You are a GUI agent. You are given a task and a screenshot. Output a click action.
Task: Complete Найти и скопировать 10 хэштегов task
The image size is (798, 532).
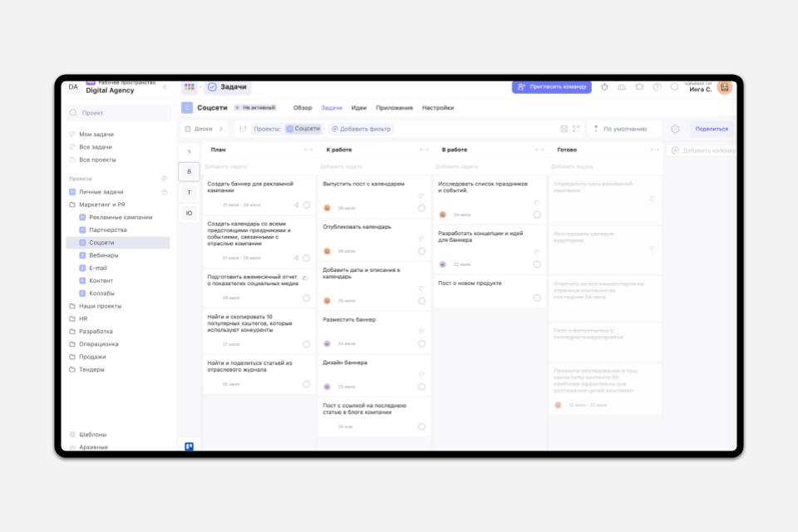307,344
